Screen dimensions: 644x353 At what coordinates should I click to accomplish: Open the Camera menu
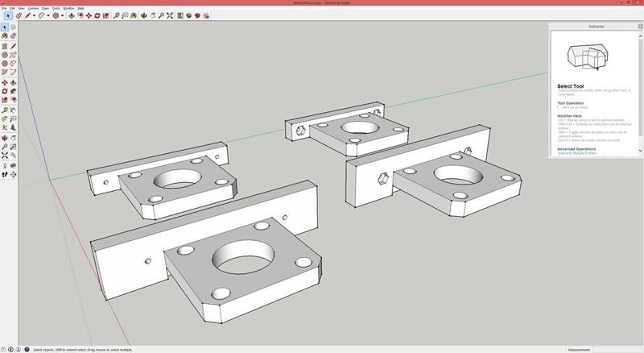tap(33, 8)
